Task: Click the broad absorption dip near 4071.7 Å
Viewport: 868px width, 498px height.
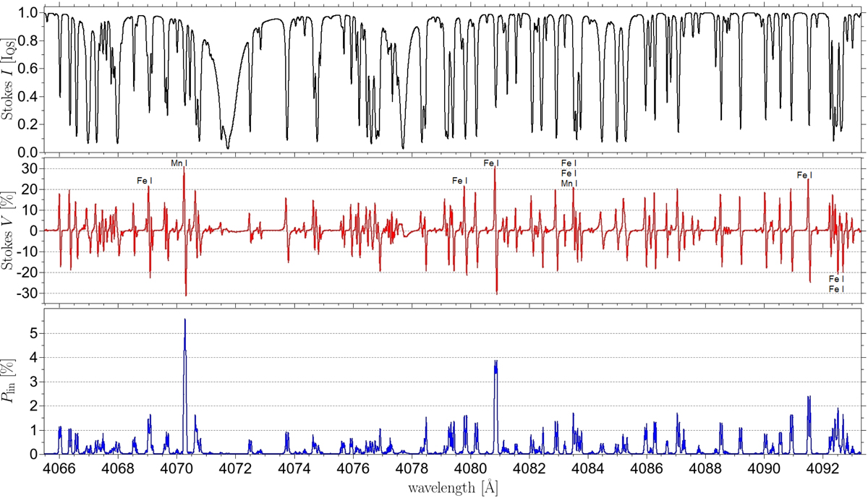Action: pos(228,145)
